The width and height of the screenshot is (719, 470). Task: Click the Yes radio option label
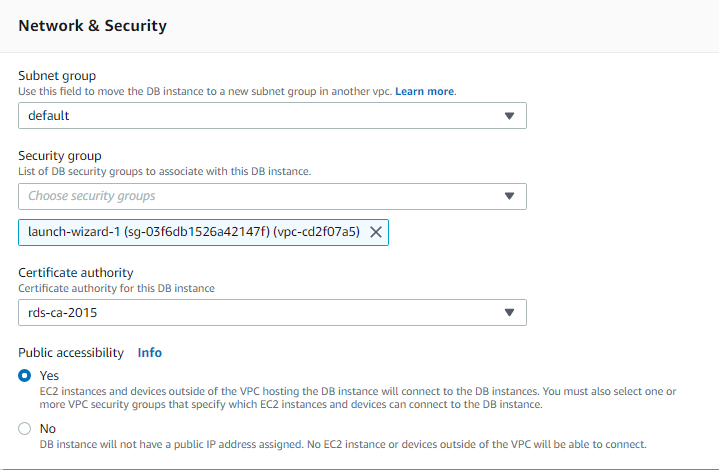click(49, 376)
